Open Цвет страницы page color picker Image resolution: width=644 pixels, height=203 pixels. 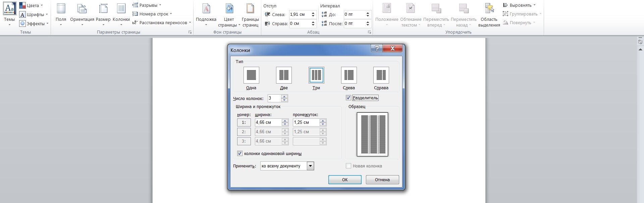[229, 13]
